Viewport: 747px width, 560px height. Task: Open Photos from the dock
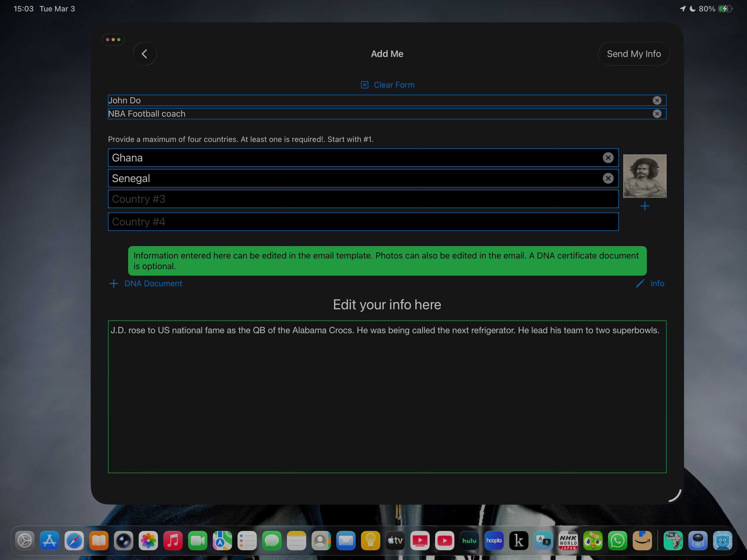point(148,541)
